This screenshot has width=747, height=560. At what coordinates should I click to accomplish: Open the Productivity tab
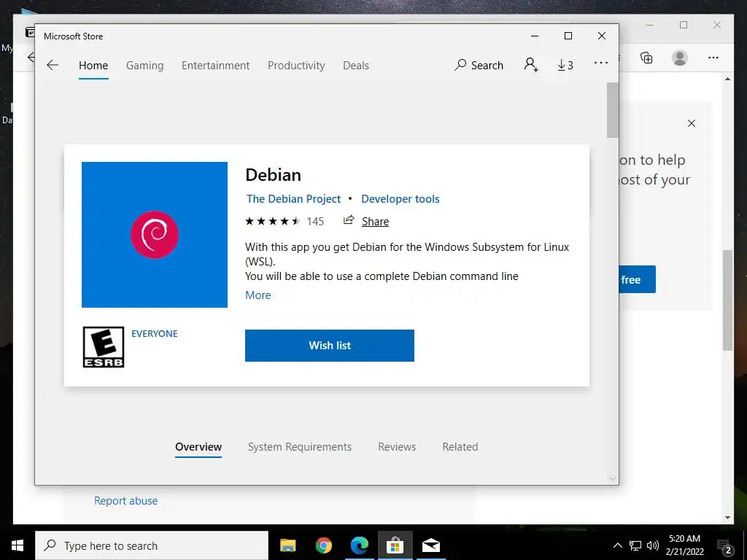[x=296, y=65]
